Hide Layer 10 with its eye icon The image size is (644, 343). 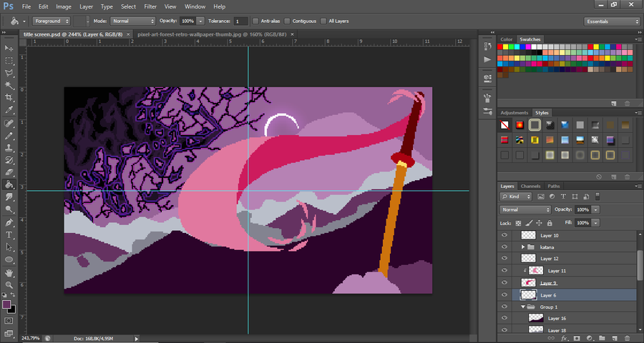504,235
